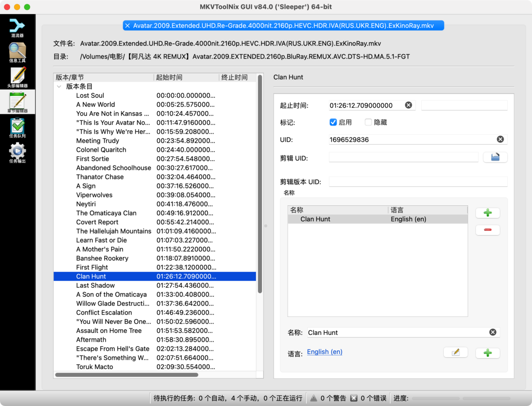Sort by the edition/chapter column header
Image resolution: width=532 pixels, height=406 pixels.
[x=103, y=77]
